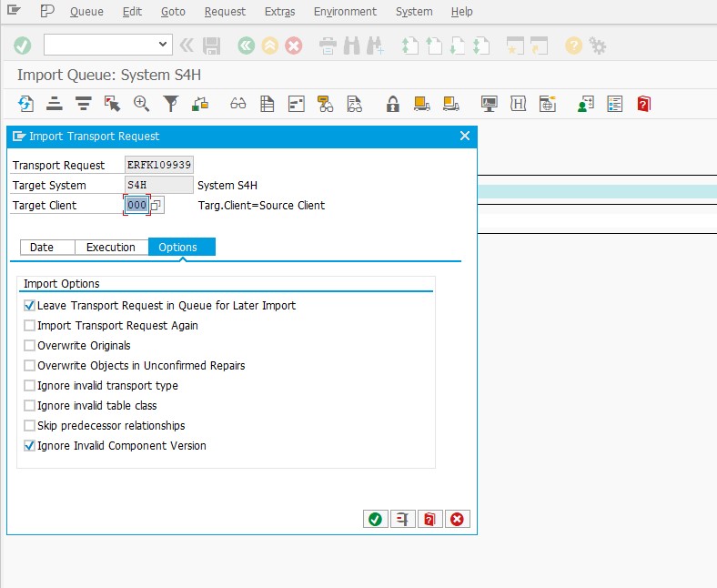Click the second truck Import Request icon
The image size is (717, 588).
click(x=451, y=104)
